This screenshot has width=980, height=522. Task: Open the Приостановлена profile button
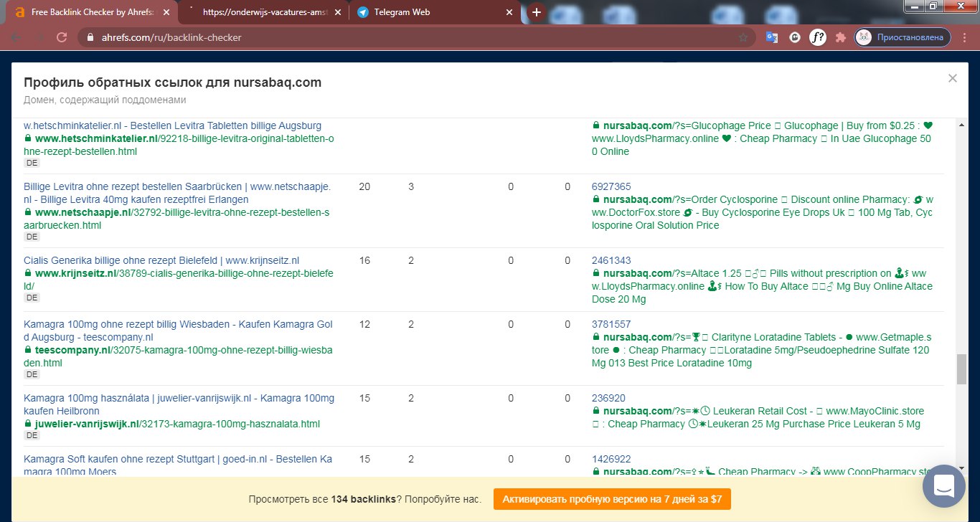[x=903, y=37]
